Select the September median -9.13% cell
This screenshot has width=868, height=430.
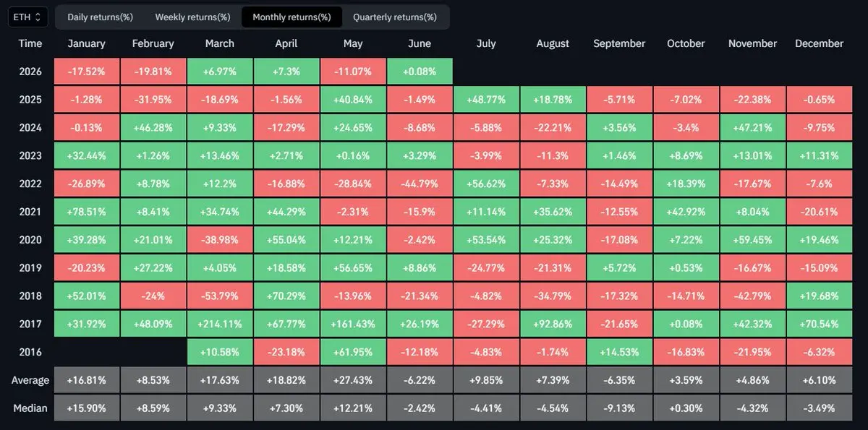click(x=619, y=408)
